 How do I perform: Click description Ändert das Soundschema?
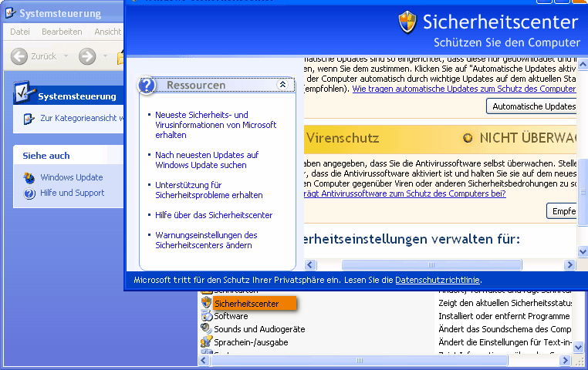point(505,329)
